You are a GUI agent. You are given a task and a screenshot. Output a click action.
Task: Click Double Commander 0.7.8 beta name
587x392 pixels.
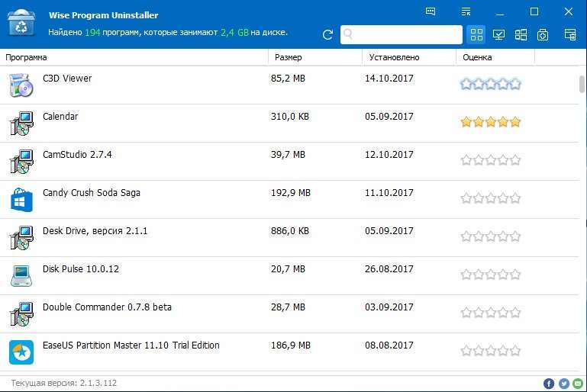click(x=107, y=307)
